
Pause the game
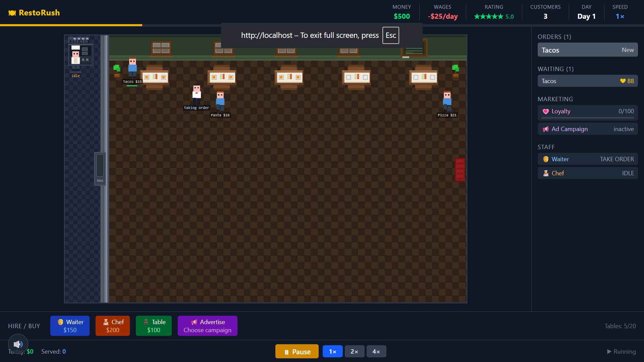pyautogui.click(x=297, y=352)
